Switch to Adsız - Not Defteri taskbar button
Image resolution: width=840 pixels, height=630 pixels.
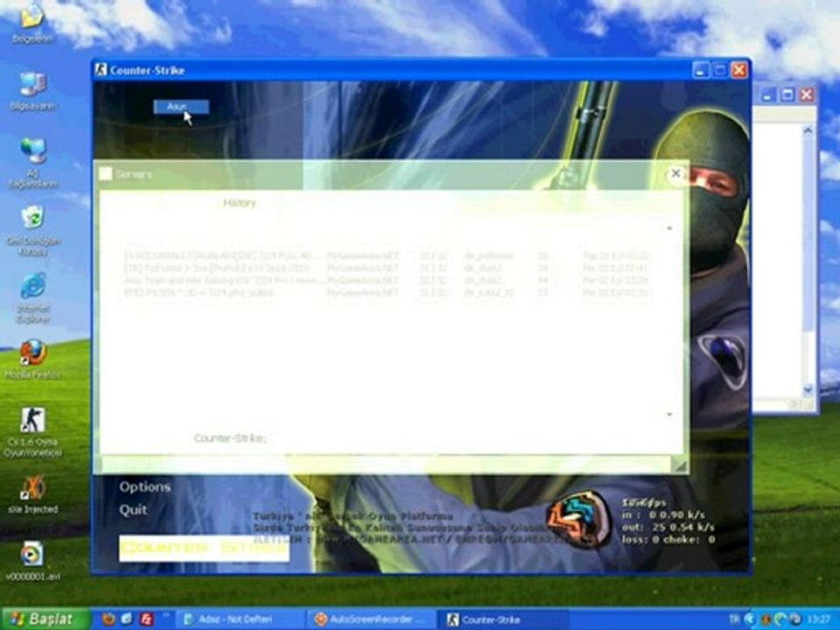click(x=238, y=619)
